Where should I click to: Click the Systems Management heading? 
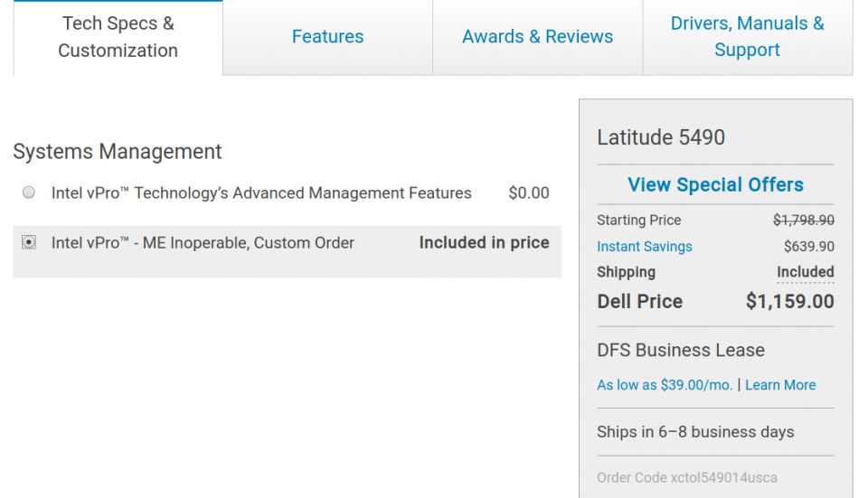(x=118, y=152)
